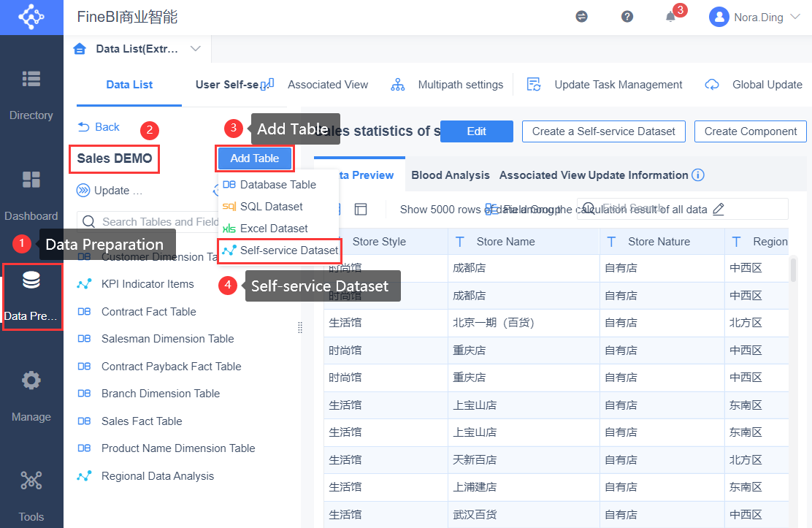This screenshot has width=812, height=528.
Task: Open Associated View Update Information tab
Action: (x=594, y=175)
